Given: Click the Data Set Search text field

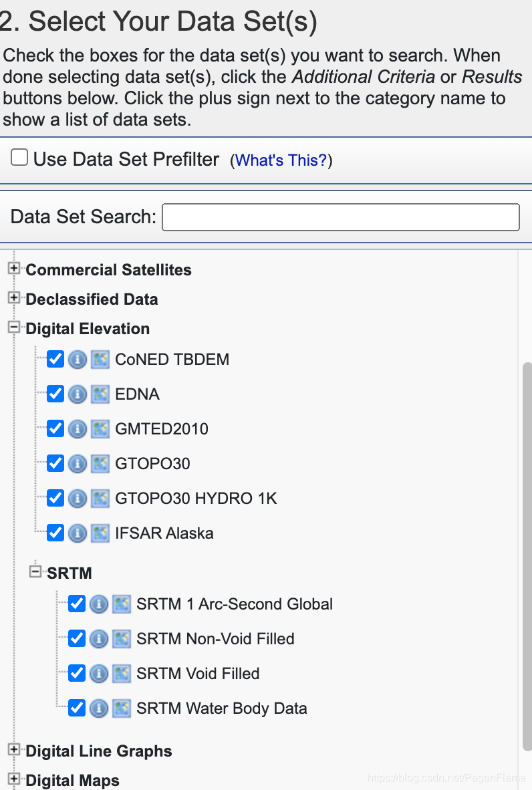Looking at the screenshot, I should (340, 217).
